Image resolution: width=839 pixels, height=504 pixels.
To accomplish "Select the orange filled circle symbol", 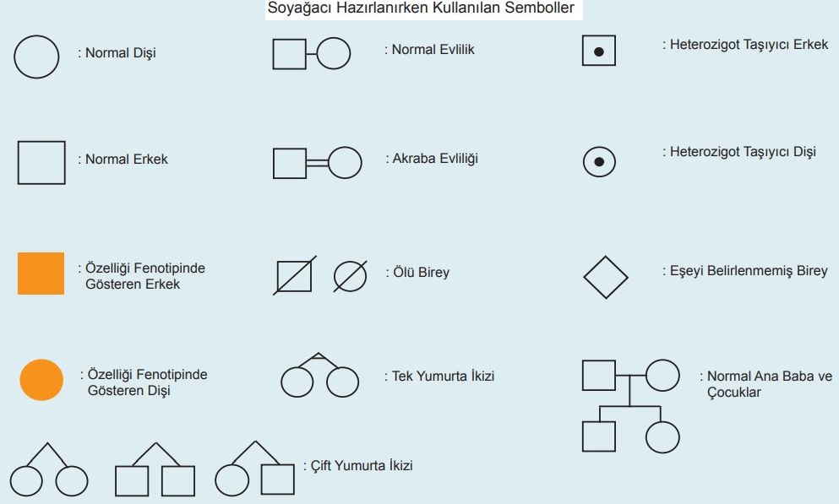I will tap(41, 380).
